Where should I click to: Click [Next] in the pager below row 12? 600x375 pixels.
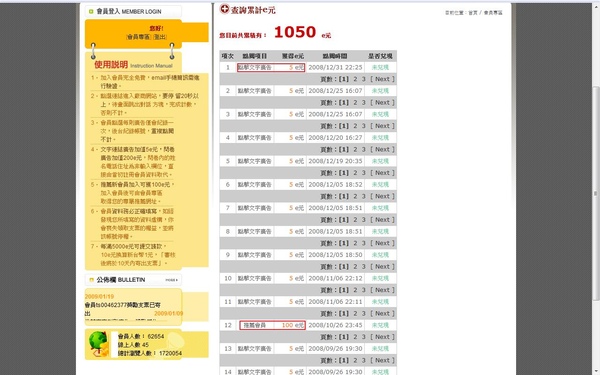tap(382, 337)
